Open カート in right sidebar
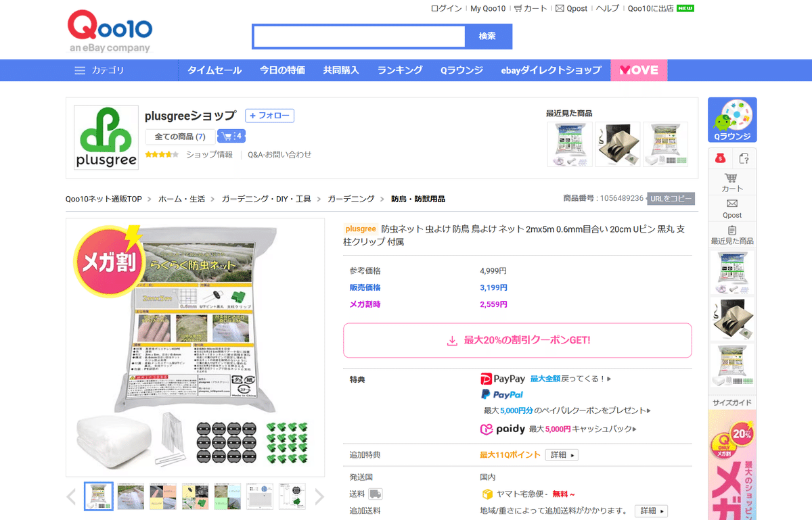This screenshot has height=520, width=812. [x=732, y=182]
